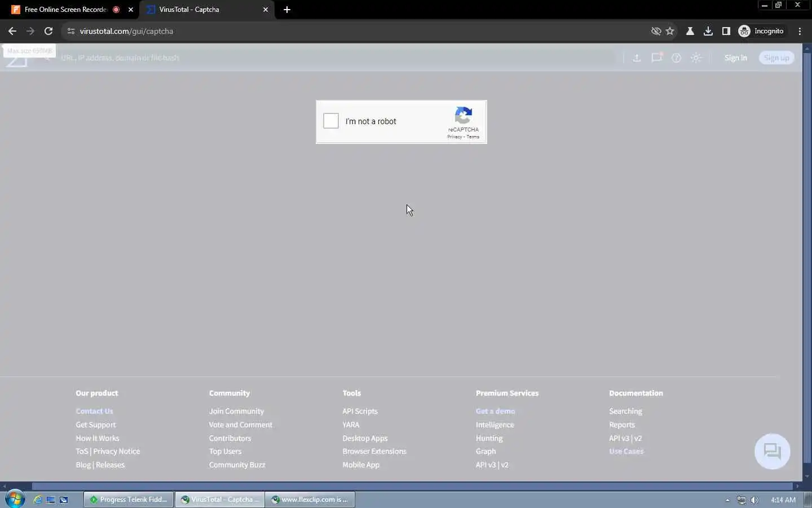The image size is (812, 508).
Task: Open the Mobile App link
Action: tap(361, 465)
